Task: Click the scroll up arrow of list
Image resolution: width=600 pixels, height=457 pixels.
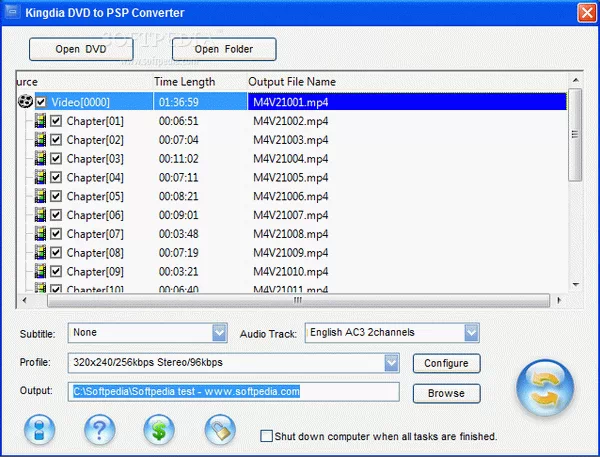Action: point(575,80)
